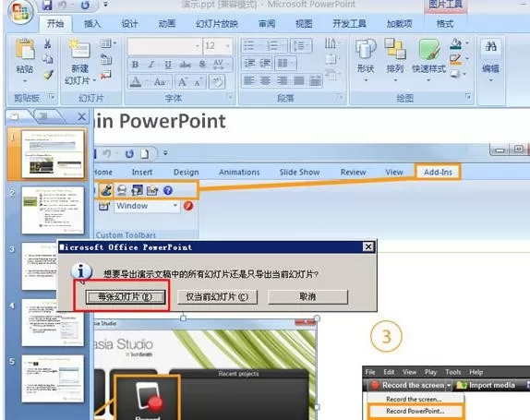Clear all formatting eraser icon
Screen dimensions: 530x420
click(217, 81)
